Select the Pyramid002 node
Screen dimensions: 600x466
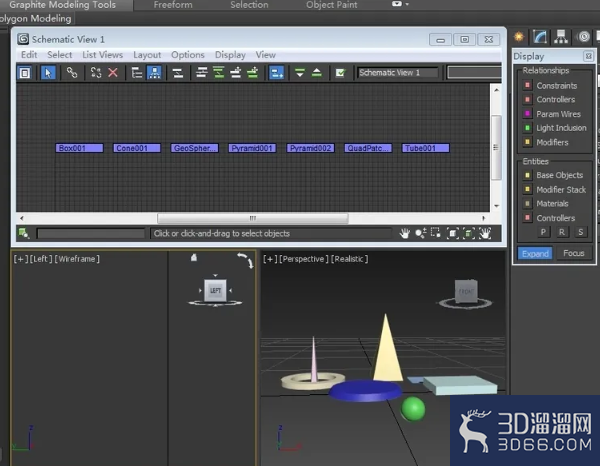pyautogui.click(x=310, y=148)
